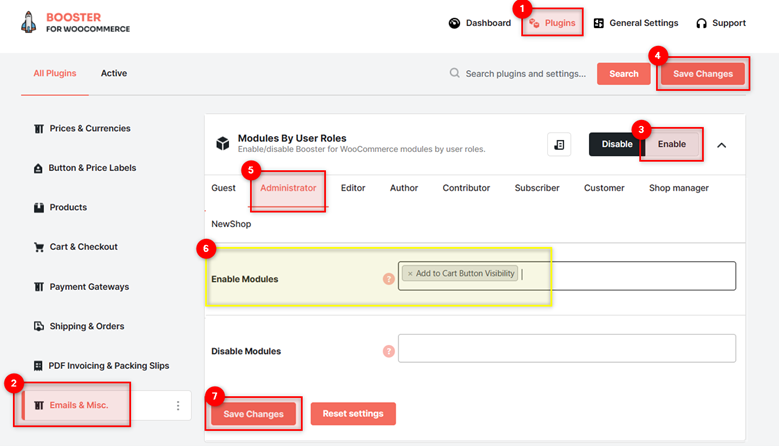
Task: Click the Support headset icon
Action: tap(701, 23)
